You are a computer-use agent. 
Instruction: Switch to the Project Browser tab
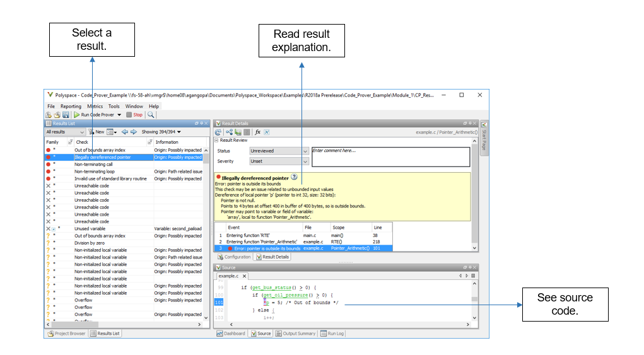point(66,334)
